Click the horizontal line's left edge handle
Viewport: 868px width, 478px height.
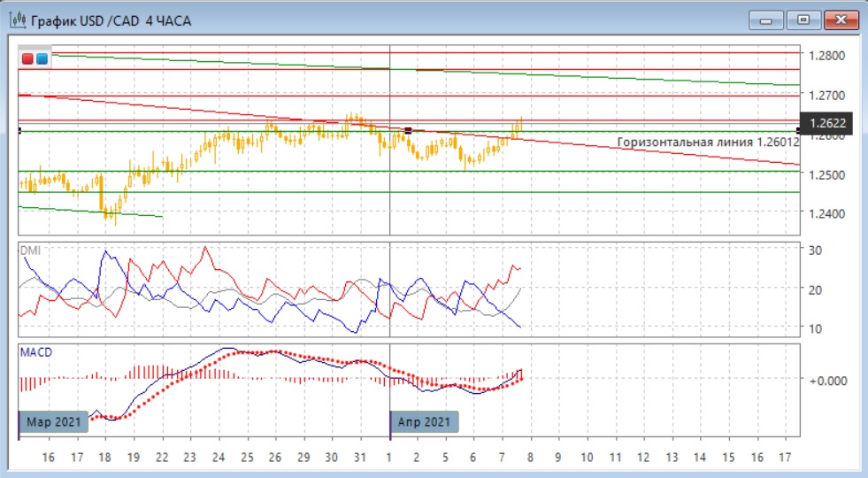click(19, 131)
